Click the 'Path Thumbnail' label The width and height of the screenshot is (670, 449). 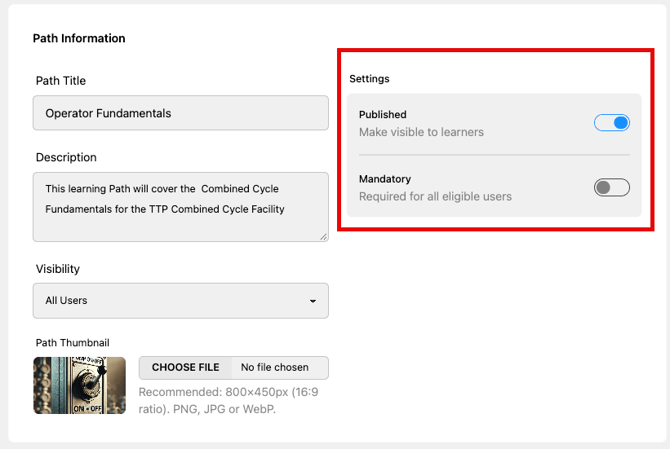[x=73, y=343]
